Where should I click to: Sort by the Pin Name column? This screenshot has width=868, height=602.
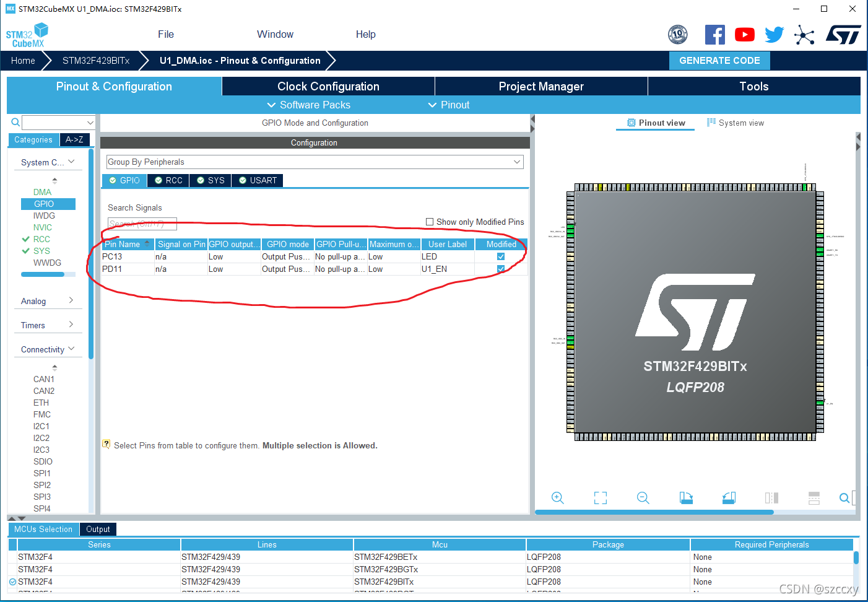pos(128,244)
